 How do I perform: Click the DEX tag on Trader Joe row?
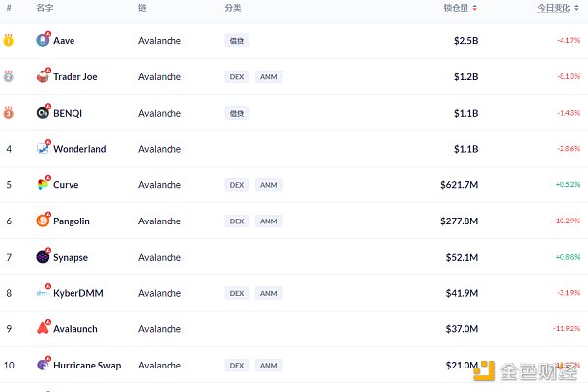pyautogui.click(x=236, y=76)
